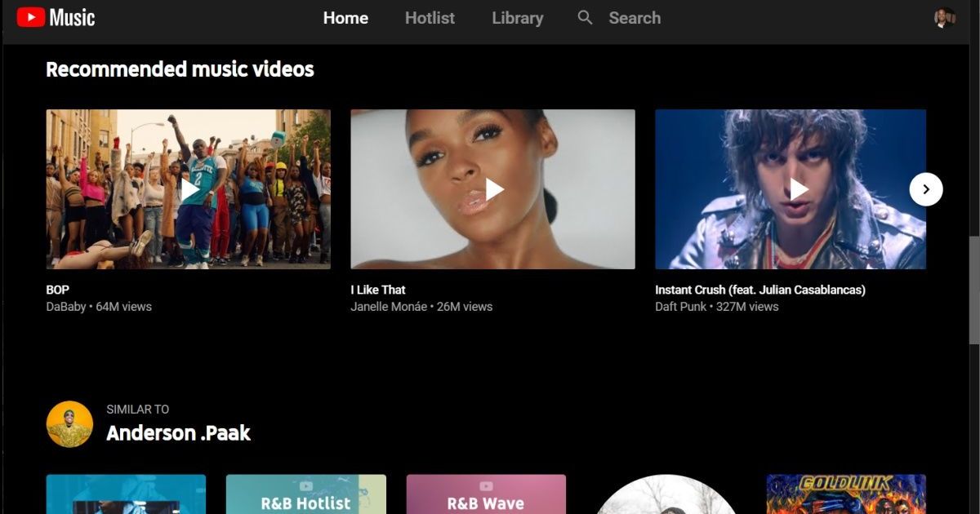
Task: Open the user profile avatar menu
Action: click(x=945, y=17)
